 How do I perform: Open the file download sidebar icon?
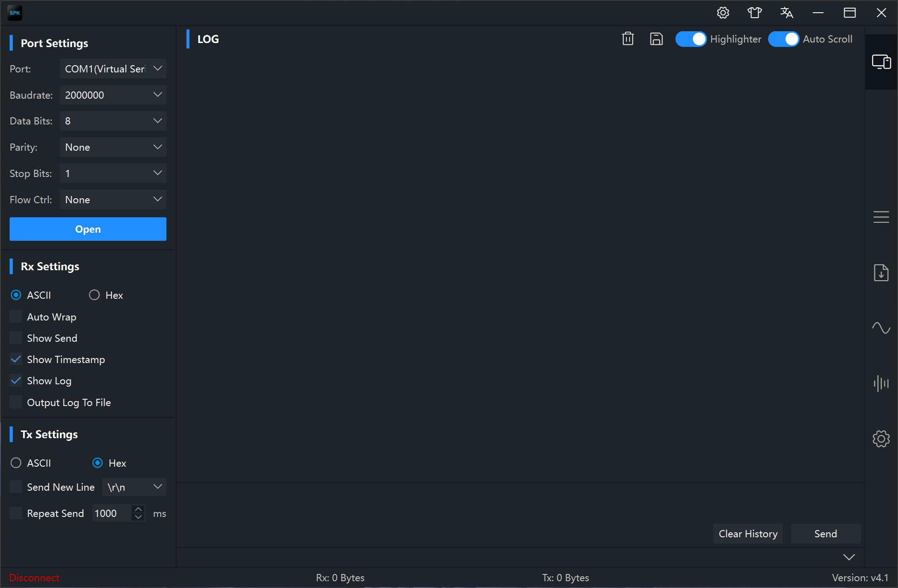pos(881,272)
